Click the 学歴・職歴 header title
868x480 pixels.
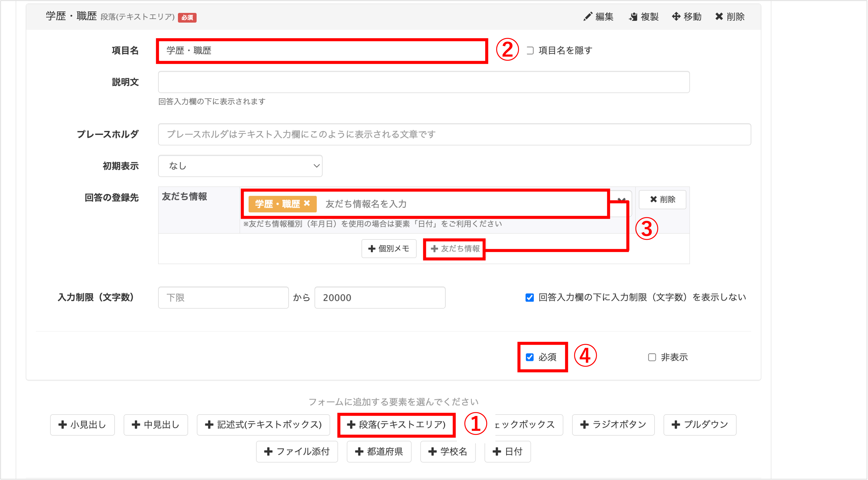(x=71, y=16)
